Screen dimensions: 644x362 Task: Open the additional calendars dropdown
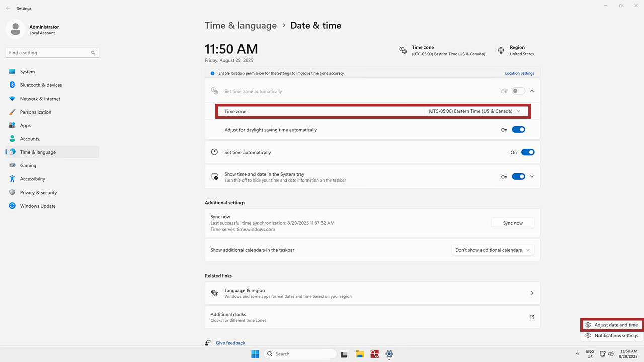point(493,250)
